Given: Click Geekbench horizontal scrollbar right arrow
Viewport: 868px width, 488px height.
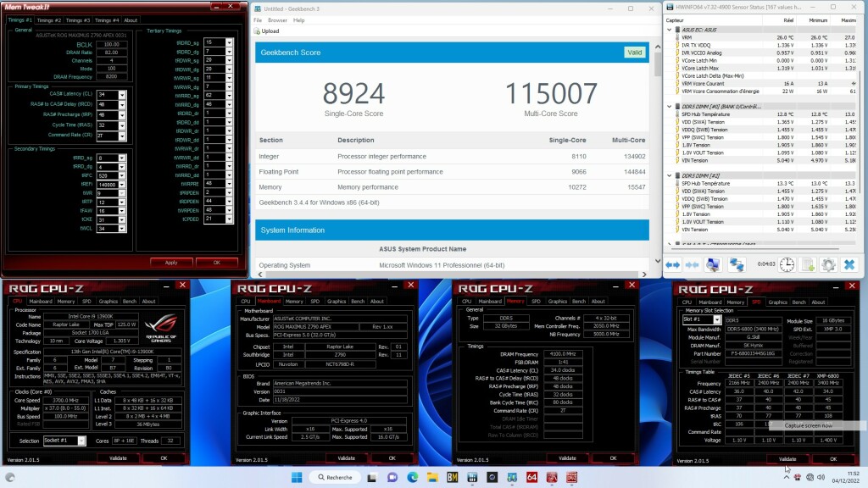Looking at the screenshot, I should point(644,274).
